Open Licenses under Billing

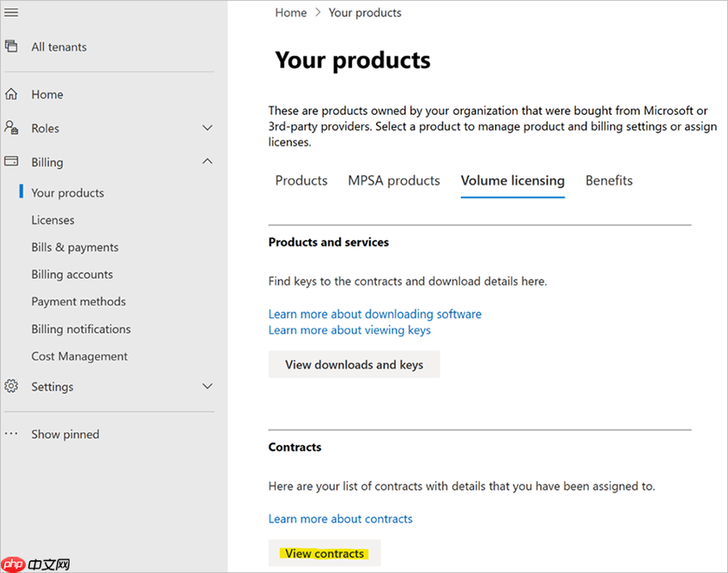pos(53,220)
